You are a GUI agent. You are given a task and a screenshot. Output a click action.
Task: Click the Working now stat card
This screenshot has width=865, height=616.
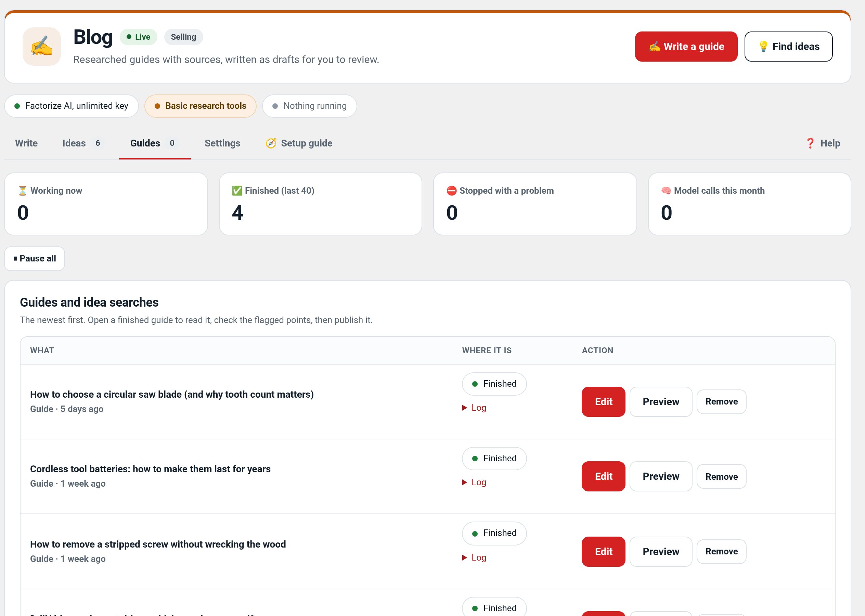pos(106,204)
